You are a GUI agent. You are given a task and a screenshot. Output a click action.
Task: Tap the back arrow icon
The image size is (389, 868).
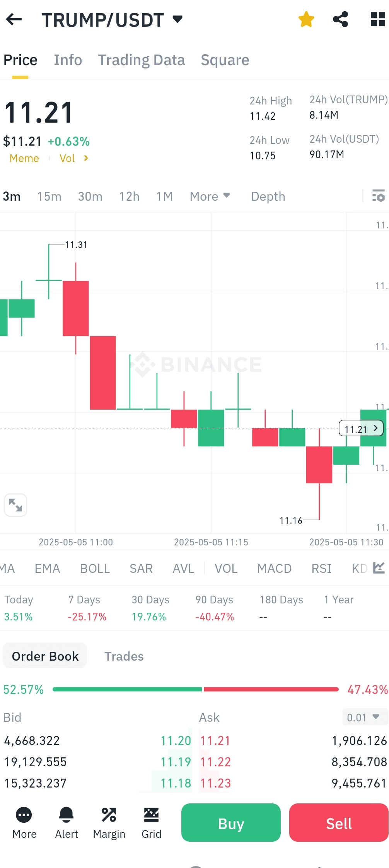[x=14, y=19]
